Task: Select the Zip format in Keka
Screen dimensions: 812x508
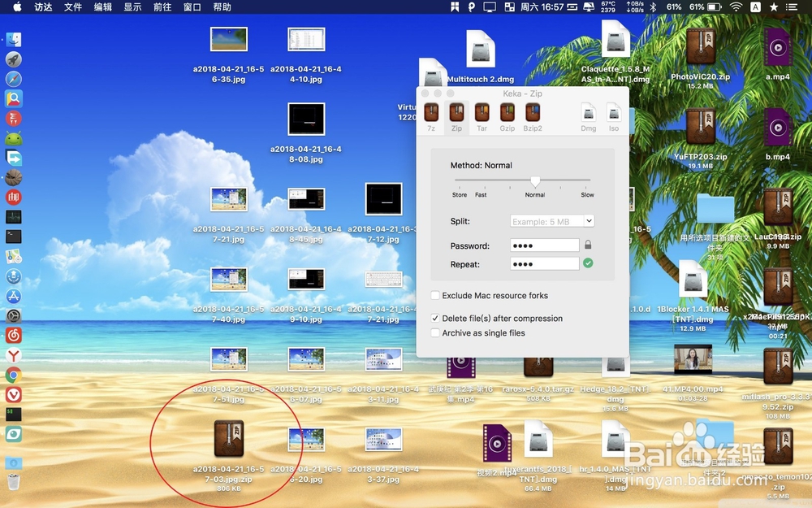Action: pyautogui.click(x=456, y=117)
